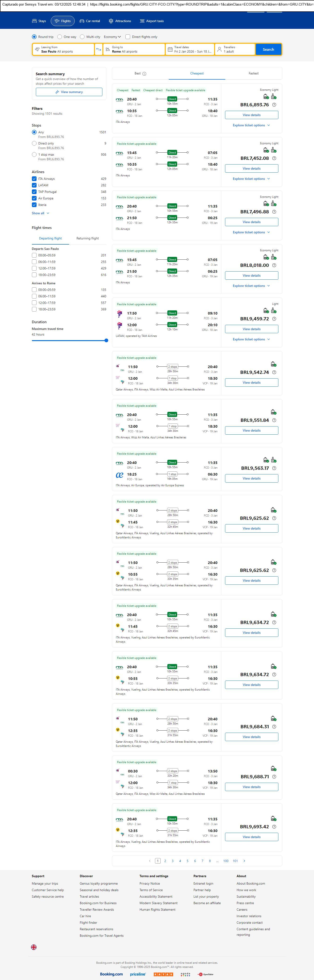
Task: Click the Car rental car icon
Action: click(x=82, y=21)
